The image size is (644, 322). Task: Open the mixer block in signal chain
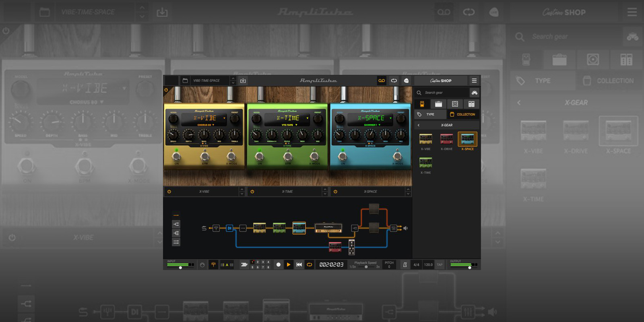(394, 228)
